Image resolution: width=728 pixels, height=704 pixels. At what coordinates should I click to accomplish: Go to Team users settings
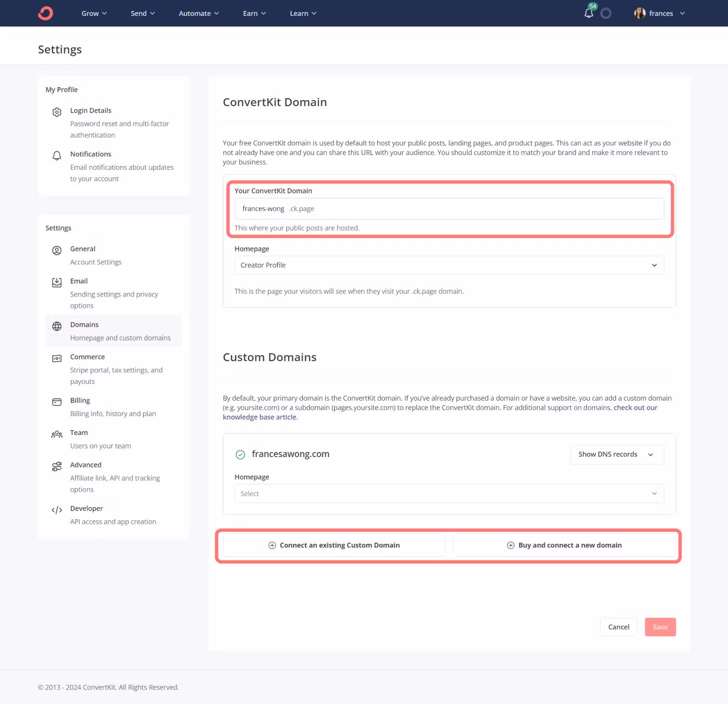pyautogui.click(x=114, y=439)
